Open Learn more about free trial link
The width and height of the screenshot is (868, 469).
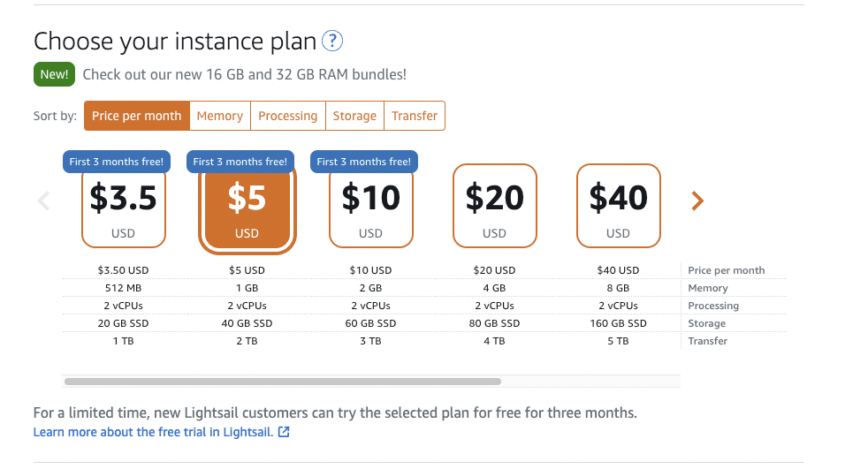(x=153, y=432)
